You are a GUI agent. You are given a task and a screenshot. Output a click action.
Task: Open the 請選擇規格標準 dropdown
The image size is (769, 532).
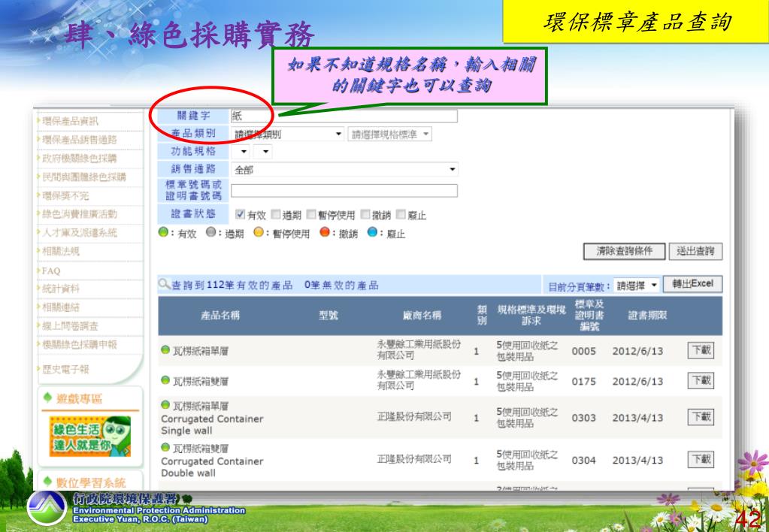point(390,134)
